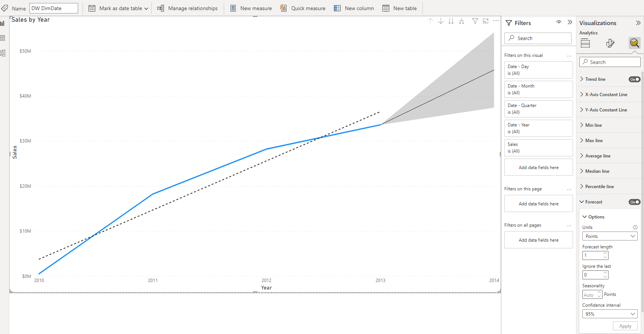Open the Date - Quarter filter card

(538, 109)
